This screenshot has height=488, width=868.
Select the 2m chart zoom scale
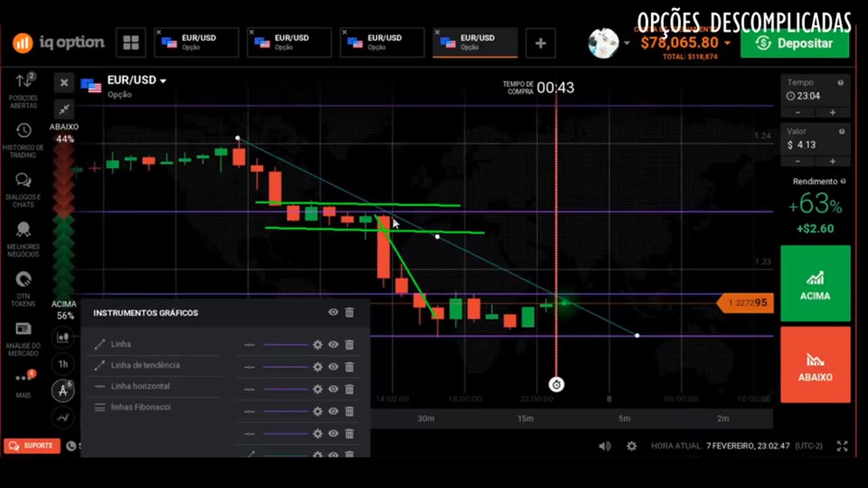723,418
